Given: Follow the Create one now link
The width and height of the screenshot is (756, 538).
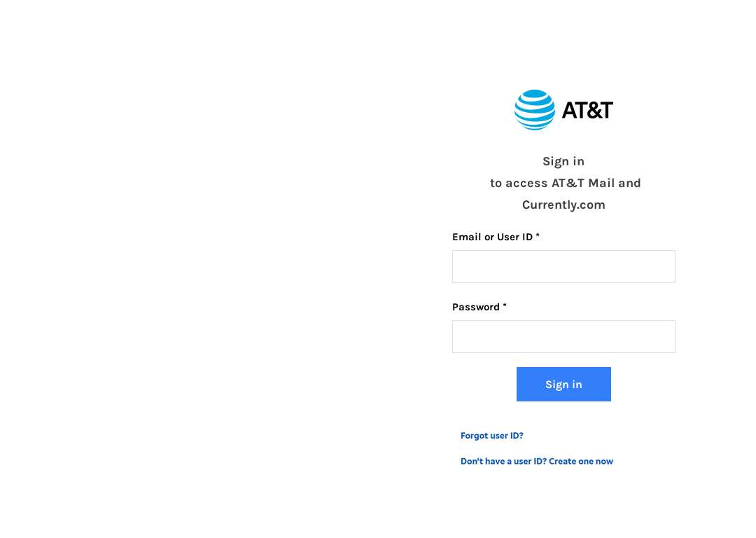Looking at the screenshot, I should coord(581,461).
